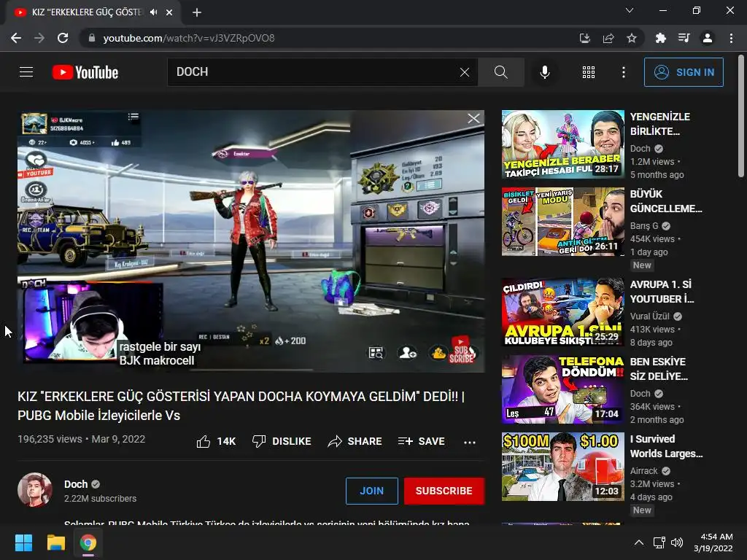Image resolution: width=747 pixels, height=560 pixels.
Task: Open Doch channel avatar
Action: coord(35,490)
